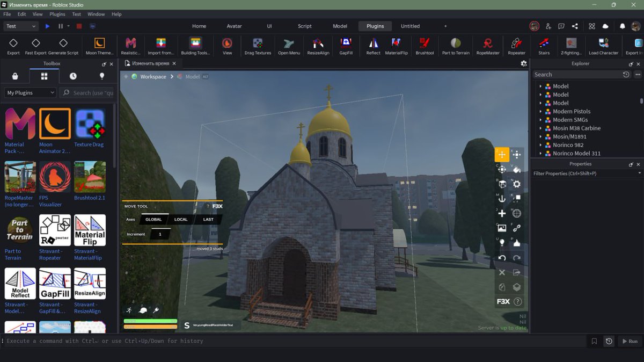Switch Toolbox to the inventory grid tab
Viewport: 644px width, 362px height.
pyautogui.click(x=44, y=76)
